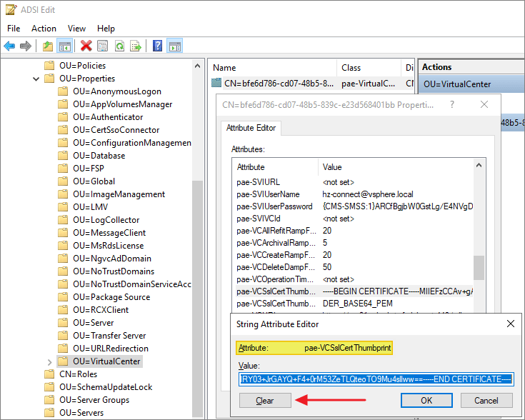This screenshot has height=420, width=525.
Task: Click the red Delete toolbar icon
Action: tap(86, 46)
